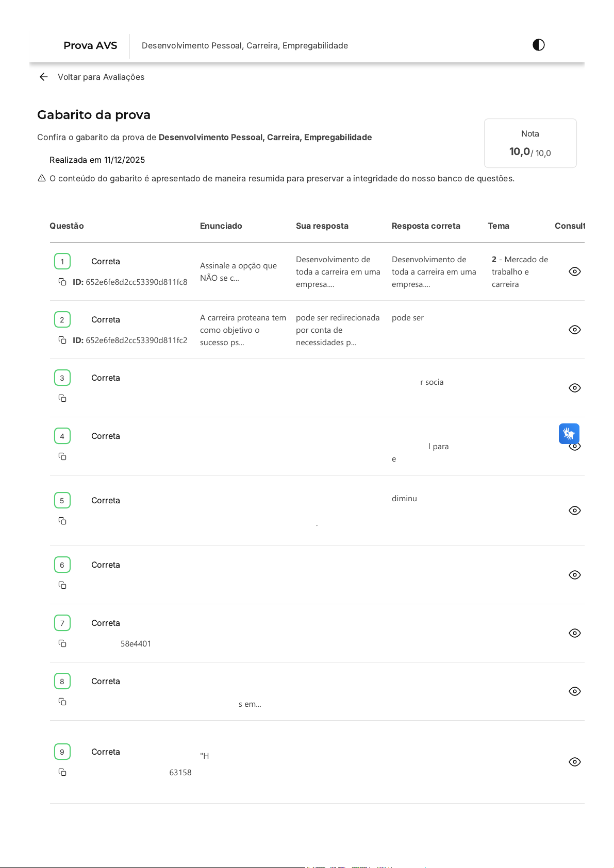The height and width of the screenshot is (868, 614).
Task: Toggle the dark/light contrast mode icon
Action: click(538, 45)
